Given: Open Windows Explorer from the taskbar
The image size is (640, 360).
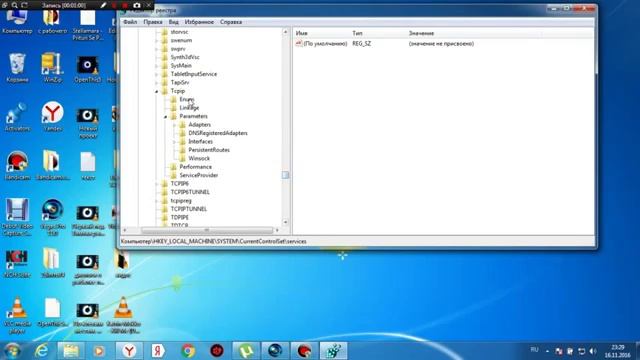Looking at the screenshot, I should [71, 351].
